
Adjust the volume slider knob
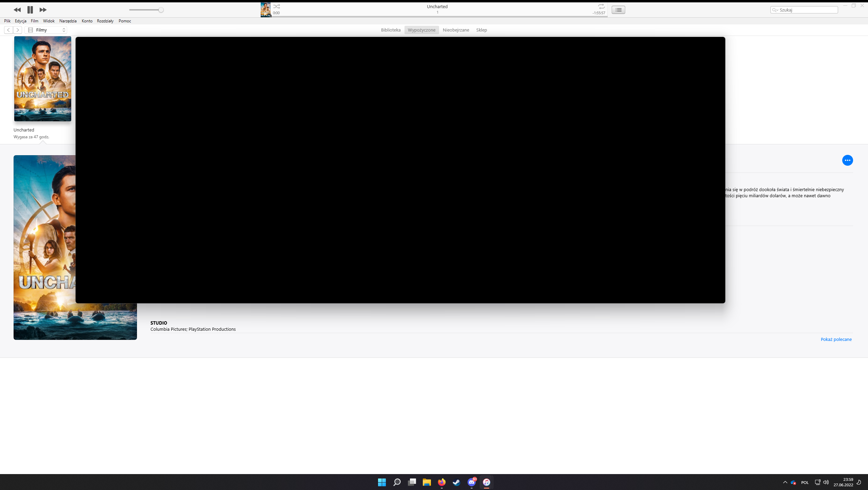tap(161, 10)
